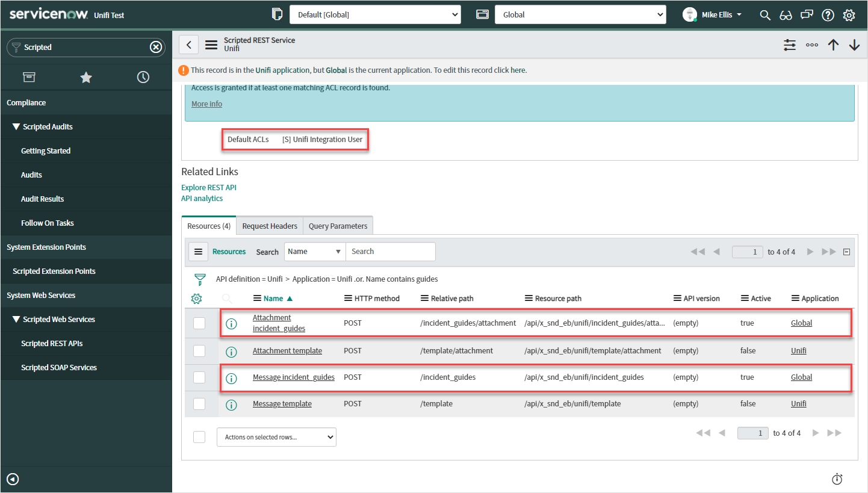868x493 pixels.
Task: Click the list filter funnel icon
Action: [200, 279]
